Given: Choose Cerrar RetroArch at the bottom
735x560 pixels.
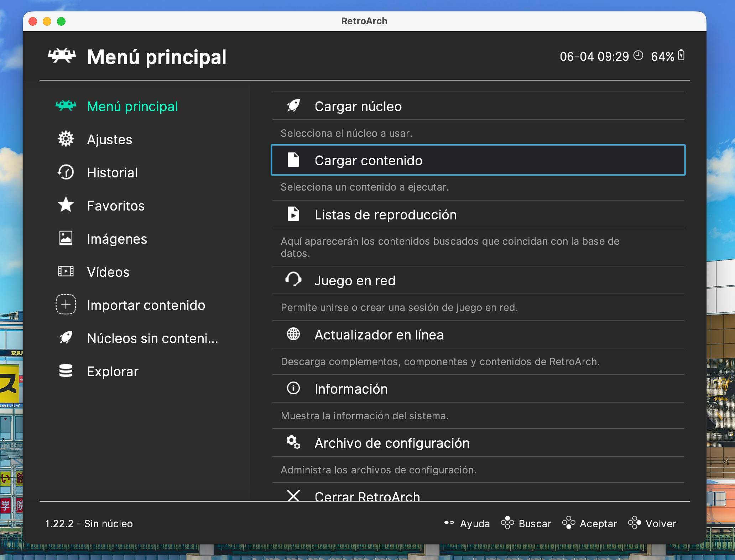Looking at the screenshot, I should pyautogui.click(x=367, y=496).
